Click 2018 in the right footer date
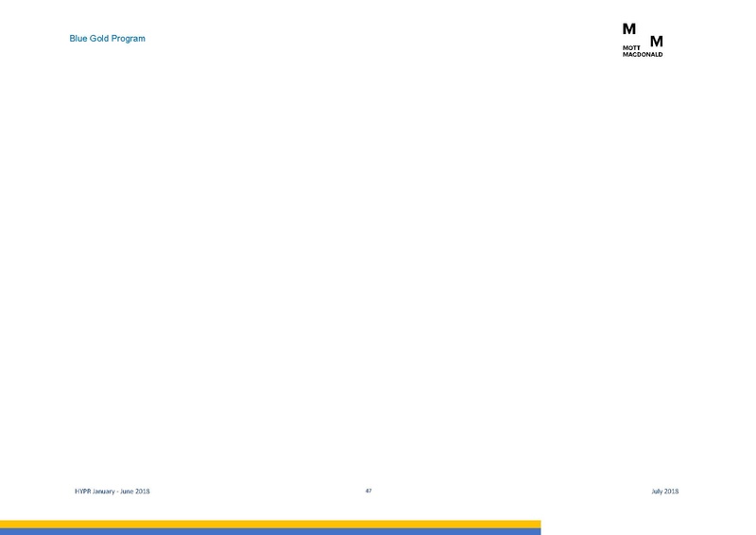This screenshot has width=756, height=535. pos(671,492)
